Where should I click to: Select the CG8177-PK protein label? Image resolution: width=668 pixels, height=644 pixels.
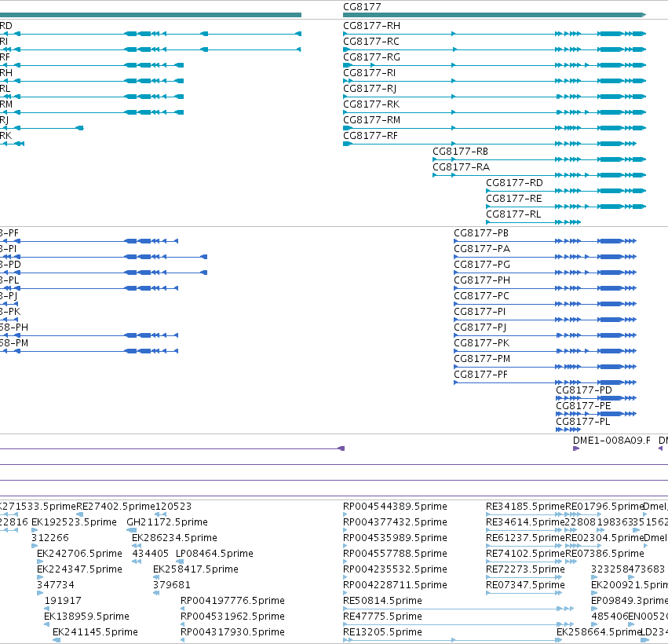(481, 343)
